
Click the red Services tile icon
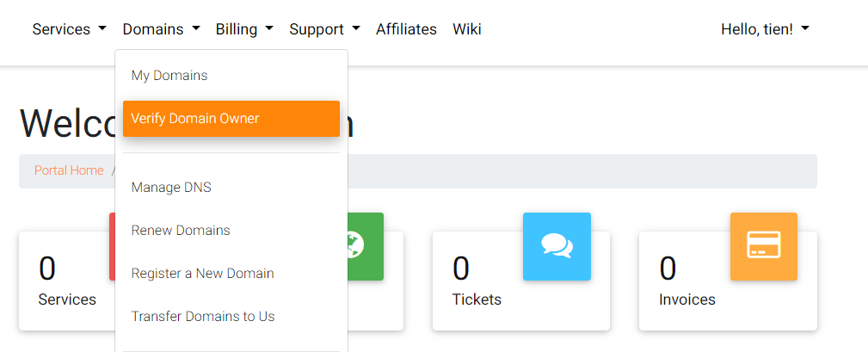click(x=112, y=246)
